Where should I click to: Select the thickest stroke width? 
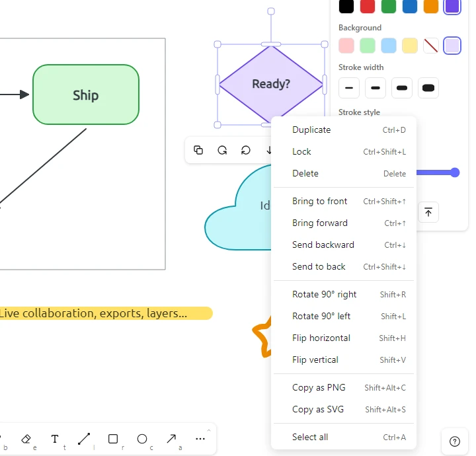[428, 88]
